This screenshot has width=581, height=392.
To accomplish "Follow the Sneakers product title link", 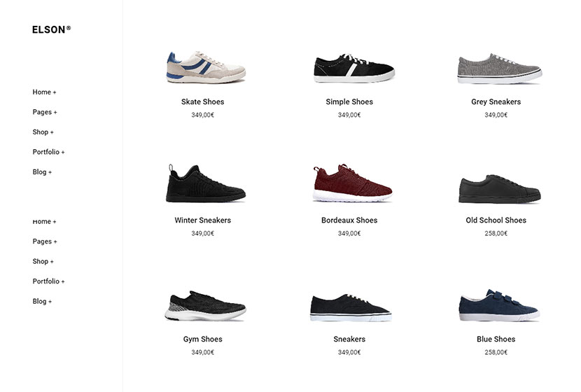I will click(x=349, y=339).
